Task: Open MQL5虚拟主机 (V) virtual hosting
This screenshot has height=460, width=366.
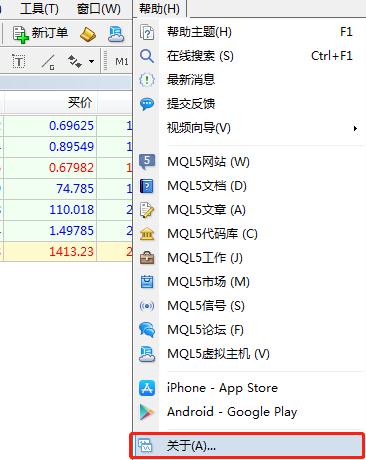Action: point(248,354)
